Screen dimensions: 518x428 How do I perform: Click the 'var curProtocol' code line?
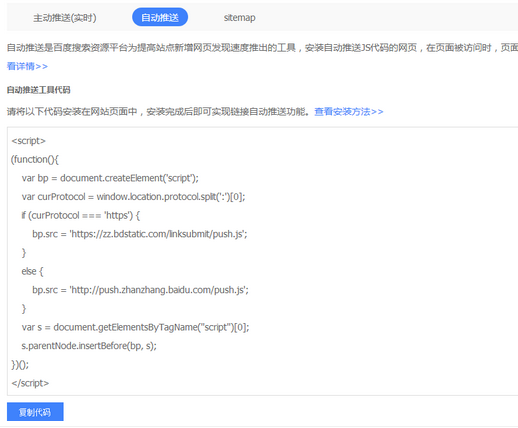[x=133, y=197]
